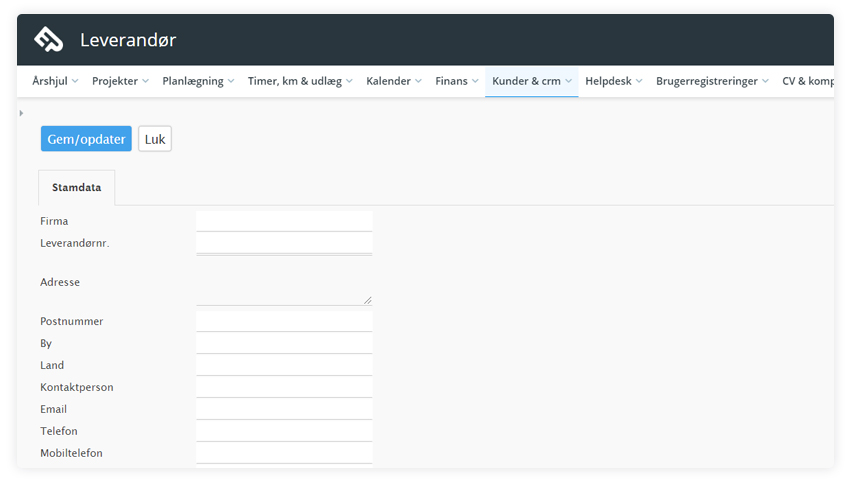Open the Planlægning menu
The height and width of the screenshot is (482, 850).
[x=198, y=81]
